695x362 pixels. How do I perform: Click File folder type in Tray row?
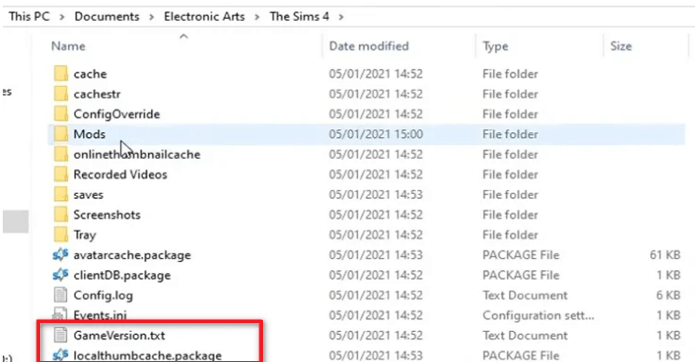510,234
